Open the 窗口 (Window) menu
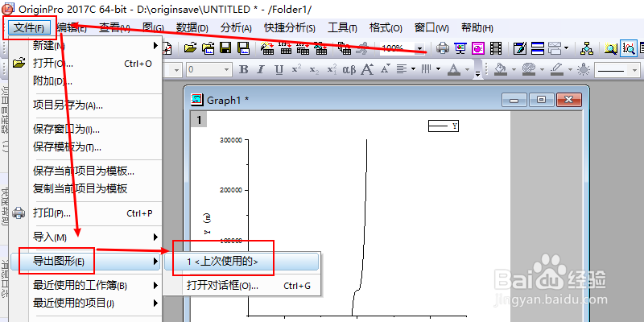Viewport: 644px width, 322px height. [x=432, y=28]
